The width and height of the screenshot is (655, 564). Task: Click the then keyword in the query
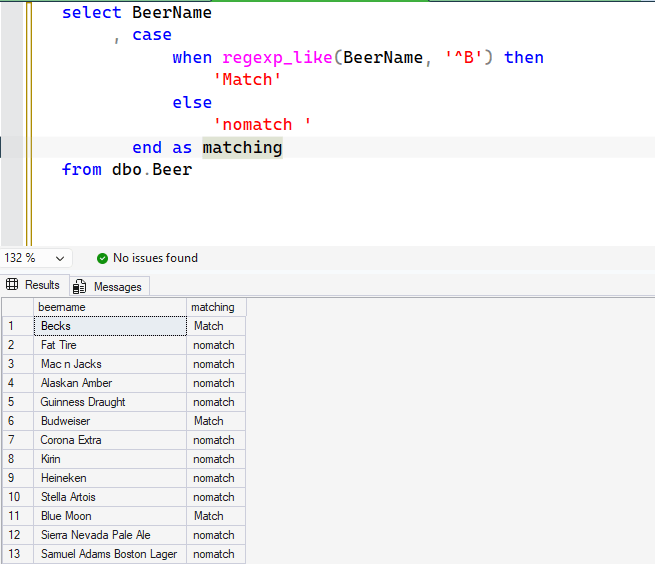click(524, 58)
